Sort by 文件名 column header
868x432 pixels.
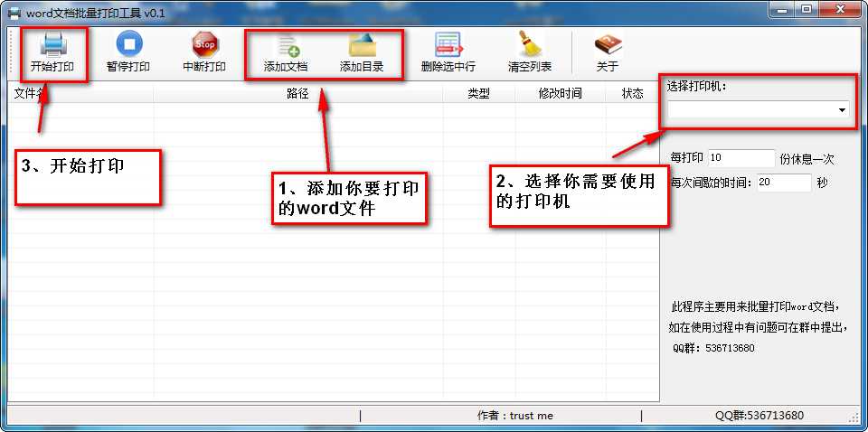point(80,93)
